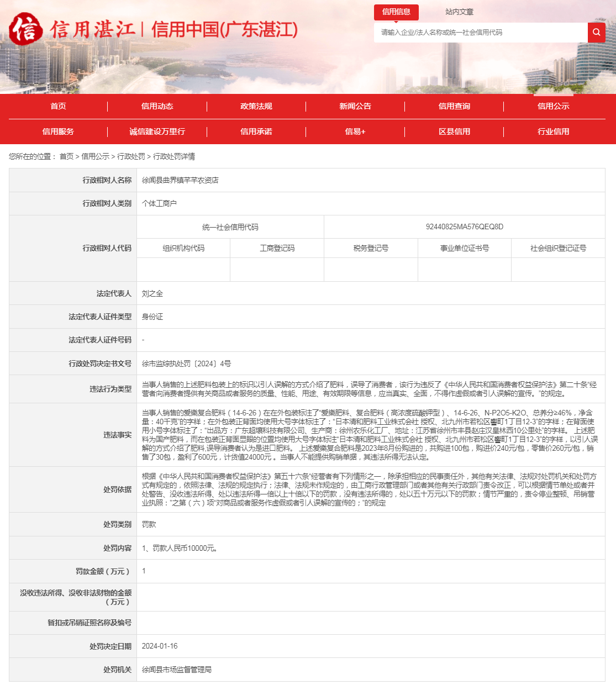Screen dimensions: 616x690
Task: Navigate to 诚信建设万里行 section
Action: click(157, 131)
